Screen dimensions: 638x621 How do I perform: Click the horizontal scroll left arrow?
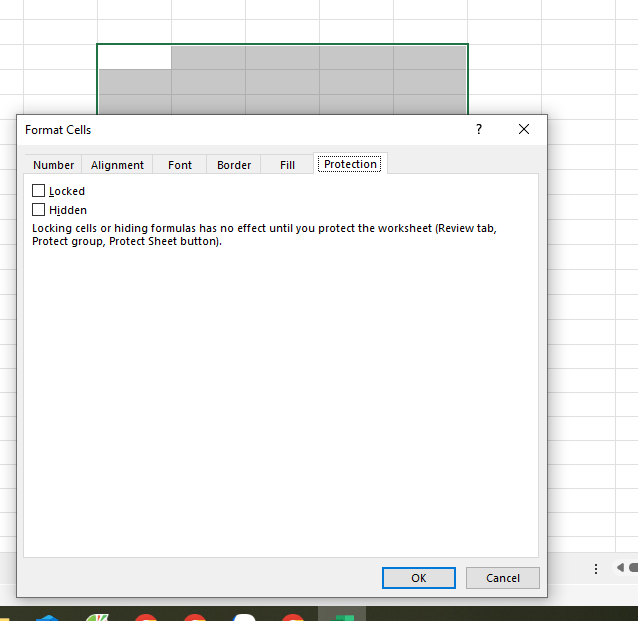tap(620, 567)
